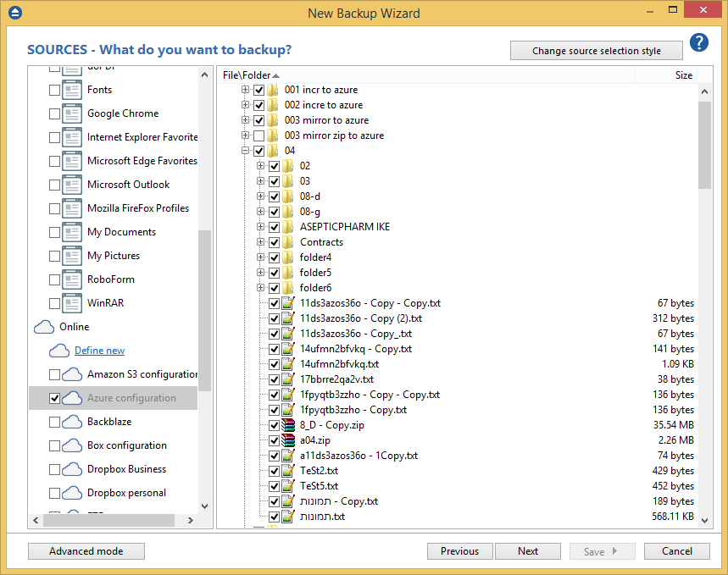The width and height of the screenshot is (728, 575).
Task: Click the WinRAR icon in the sidebar
Action: (x=74, y=302)
